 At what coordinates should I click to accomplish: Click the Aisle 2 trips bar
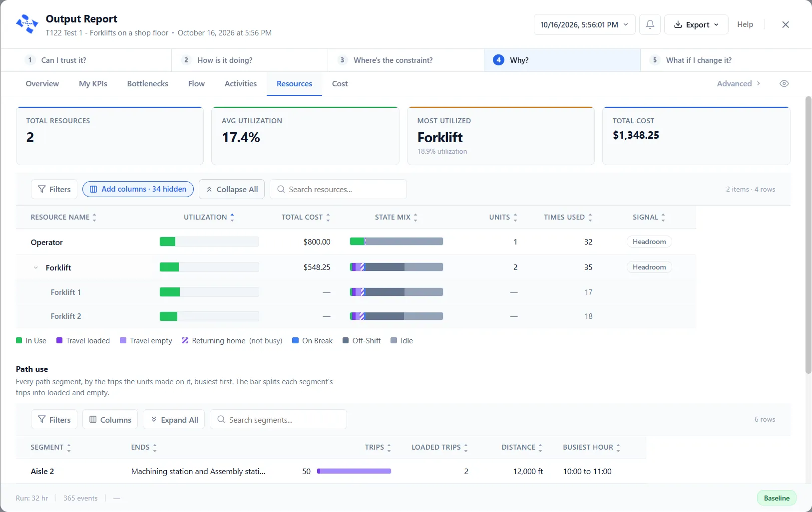pos(354,471)
